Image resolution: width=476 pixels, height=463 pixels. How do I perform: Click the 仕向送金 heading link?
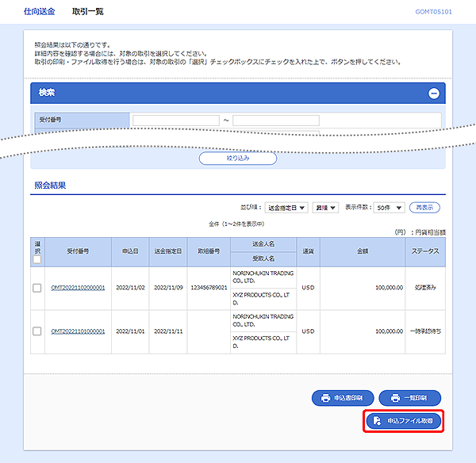tap(40, 12)
